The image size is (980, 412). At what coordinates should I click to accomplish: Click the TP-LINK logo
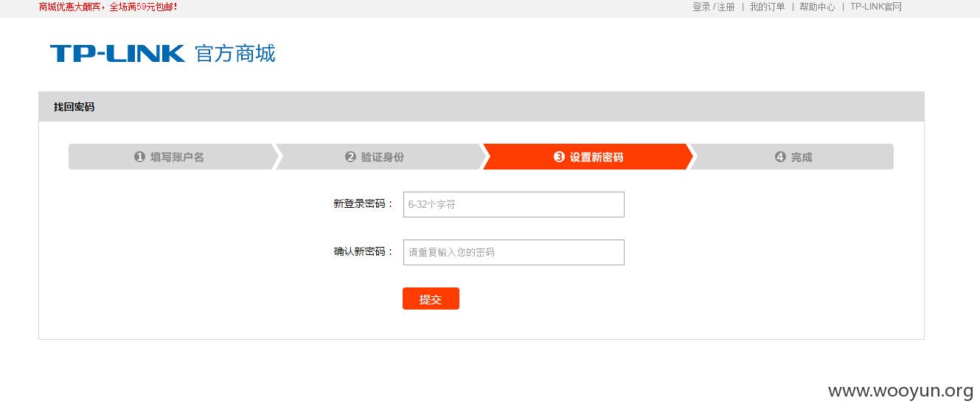pyautogui.click(x=117, y=53)
